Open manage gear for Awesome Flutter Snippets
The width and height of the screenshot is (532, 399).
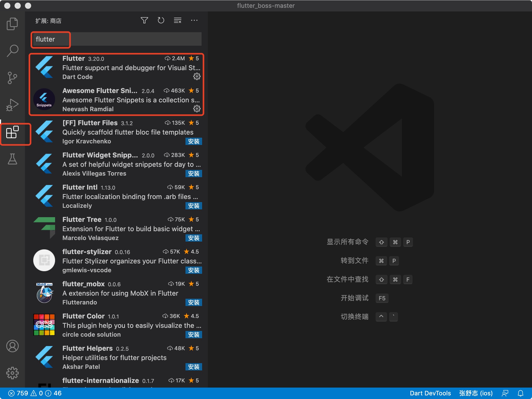[197, 109]
